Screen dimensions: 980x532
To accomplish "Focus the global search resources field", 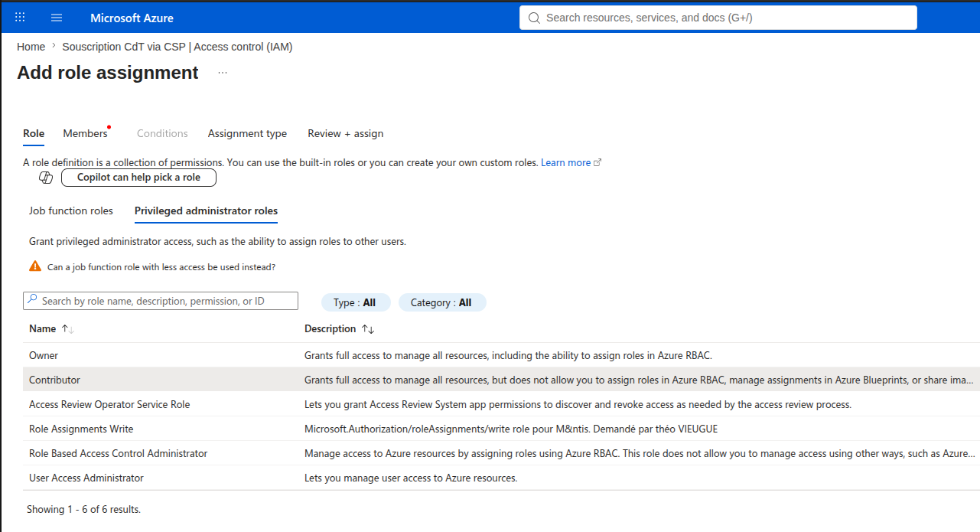I will [718, 18].
